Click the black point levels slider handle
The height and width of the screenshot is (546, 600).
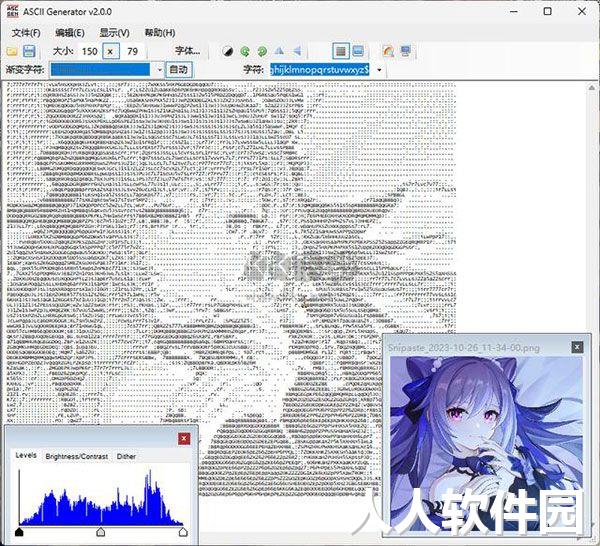(19, 532)
